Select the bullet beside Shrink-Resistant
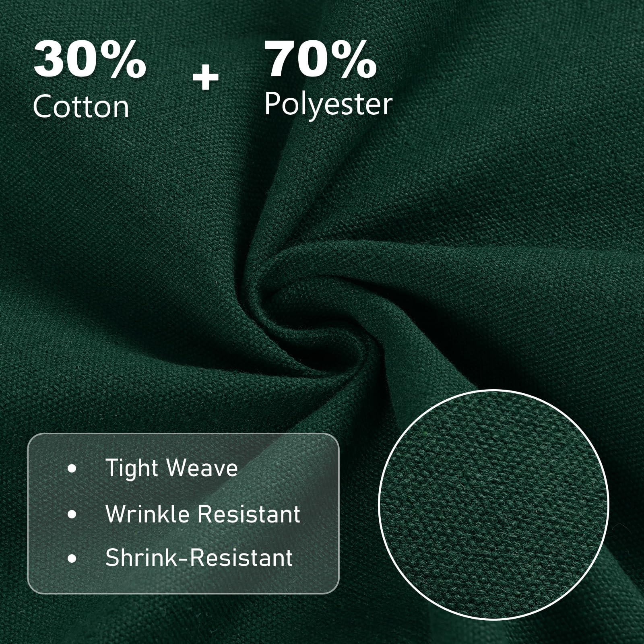Viewport: 644px width, 644px height. click(x=72, y=558)
